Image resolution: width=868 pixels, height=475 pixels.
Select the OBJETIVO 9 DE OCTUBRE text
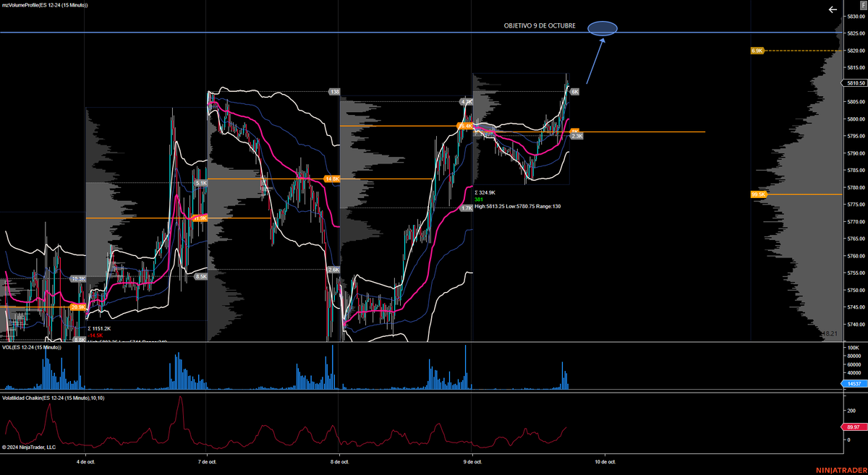[540, 26]
